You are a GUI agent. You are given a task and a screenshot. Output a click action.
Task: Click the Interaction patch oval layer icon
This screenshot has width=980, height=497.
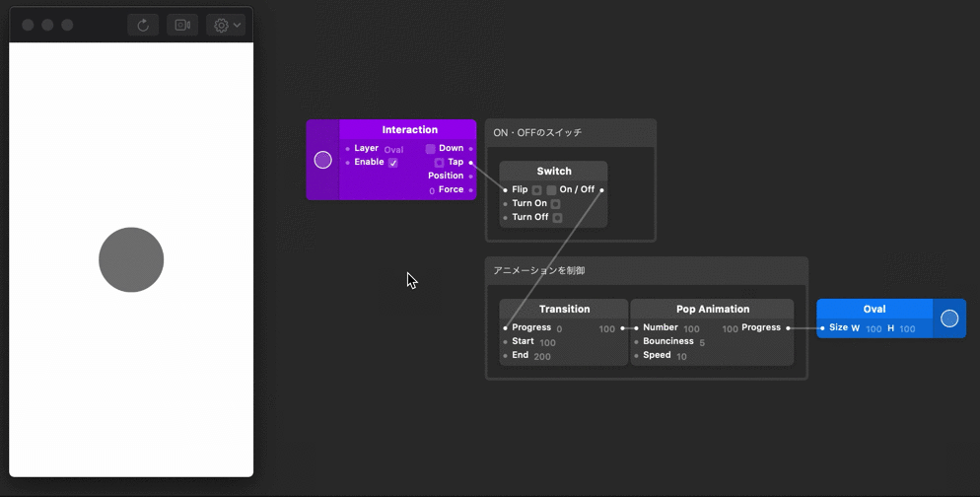[x=322, y=160]
